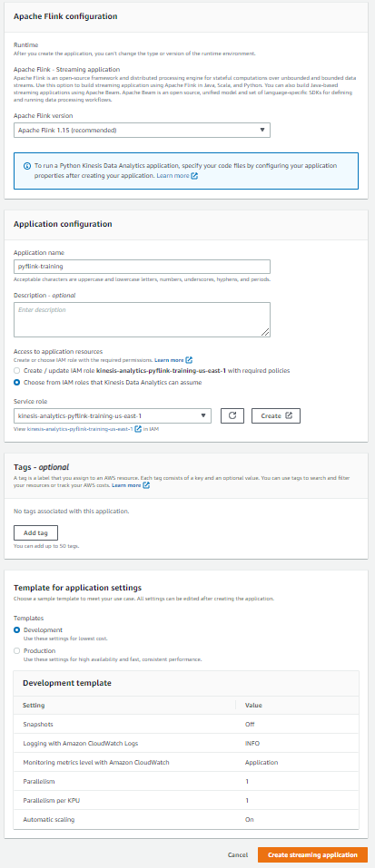Click the Add tag button
The width and height of the screenshot is (375, 868).
[35, 532]
